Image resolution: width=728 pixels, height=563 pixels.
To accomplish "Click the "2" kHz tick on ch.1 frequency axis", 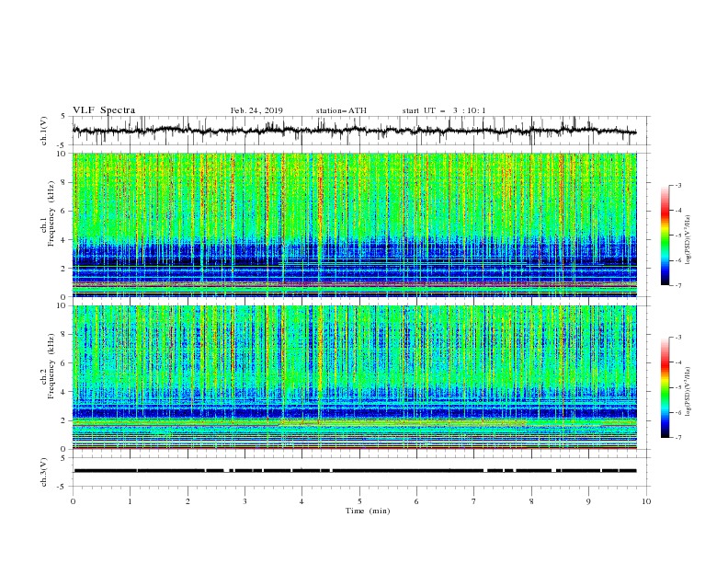I will (x=64, y=268).
